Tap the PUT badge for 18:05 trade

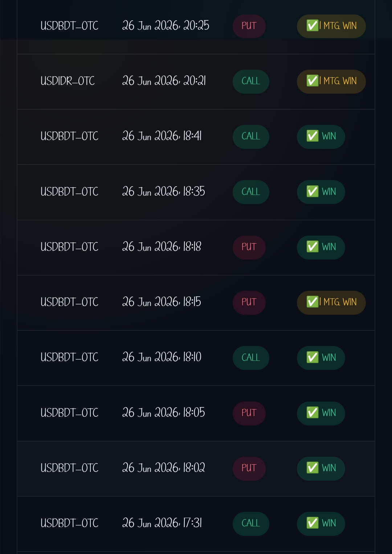coord(249,413)
